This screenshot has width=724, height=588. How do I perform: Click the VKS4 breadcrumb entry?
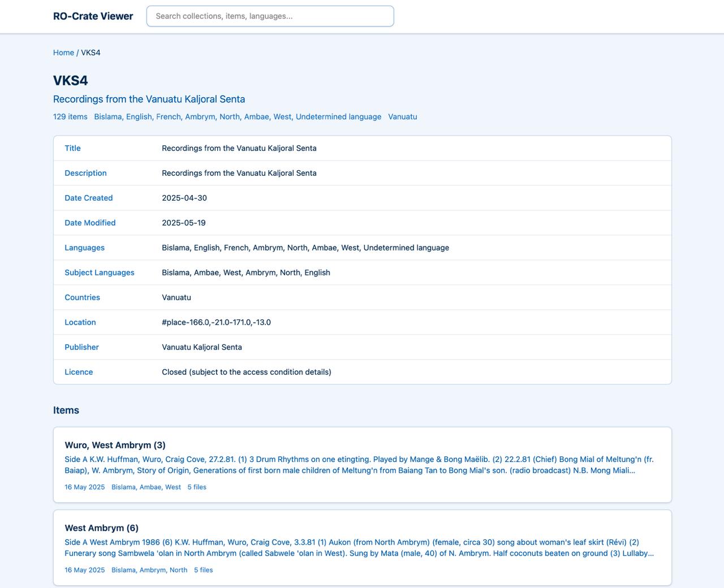click(90, 53)
